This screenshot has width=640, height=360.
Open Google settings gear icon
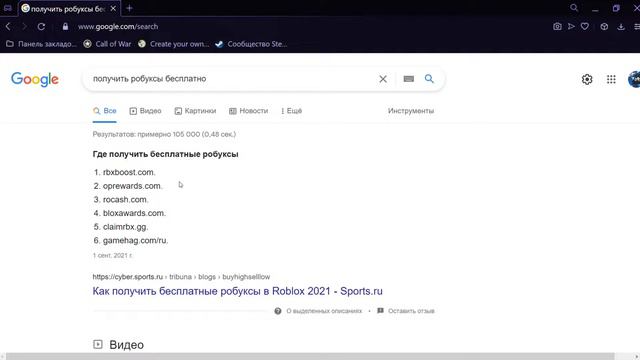[x=587, y=79]
